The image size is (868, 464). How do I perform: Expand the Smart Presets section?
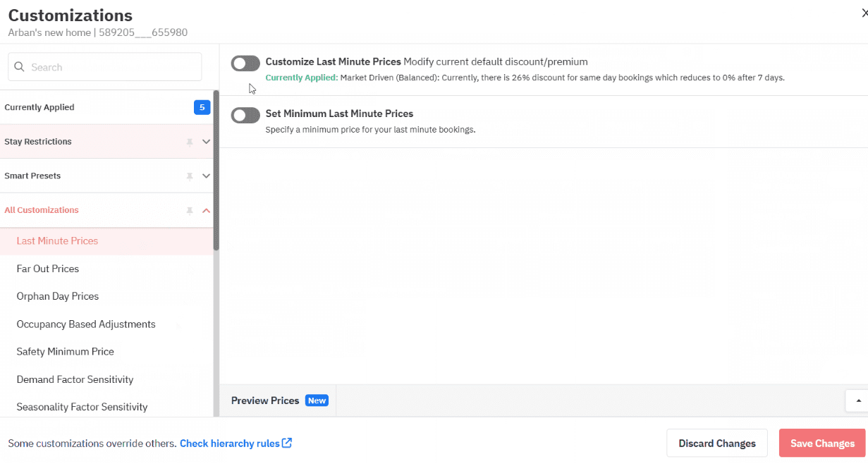[206, 176]
